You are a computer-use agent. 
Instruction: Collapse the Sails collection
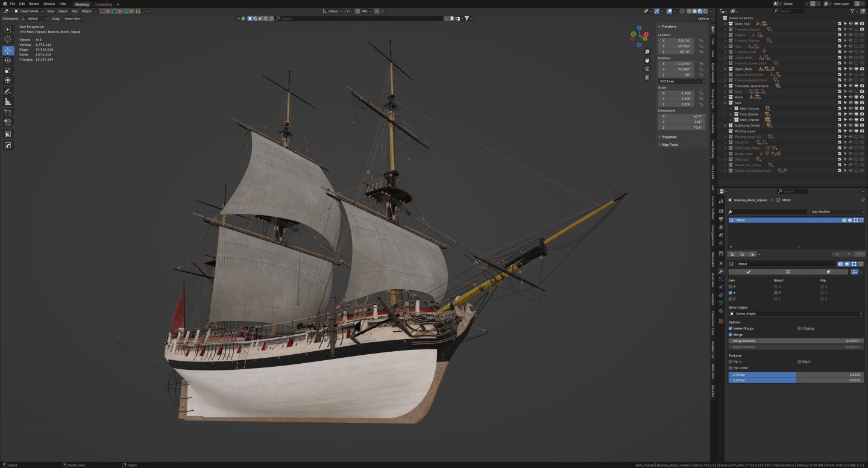[726, 103]
